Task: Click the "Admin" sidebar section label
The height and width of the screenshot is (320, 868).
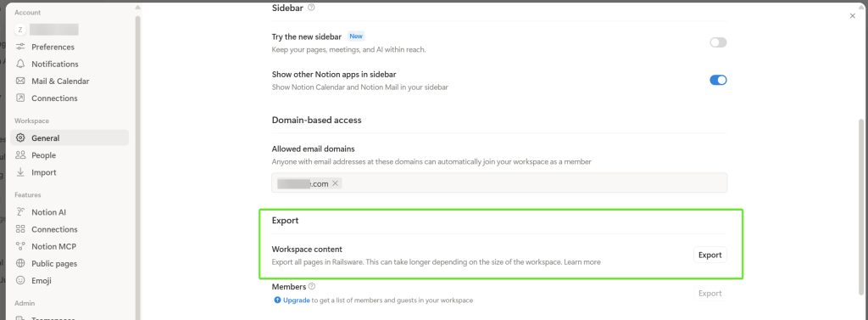Action: coord(25,303)
